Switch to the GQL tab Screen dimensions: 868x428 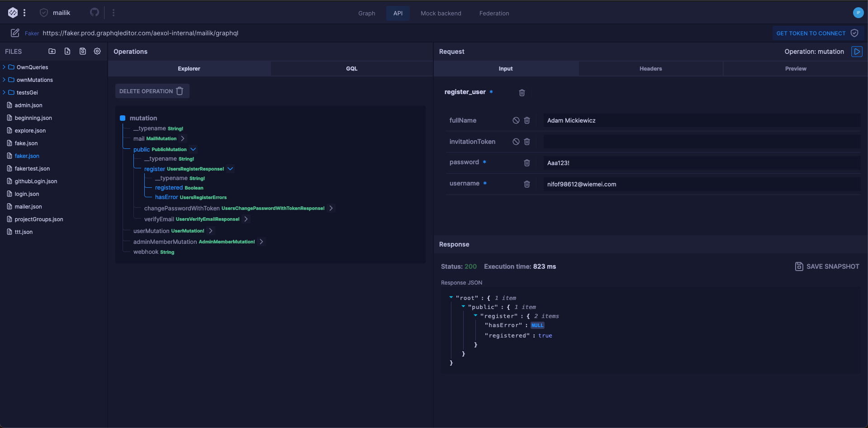point(352,69)
